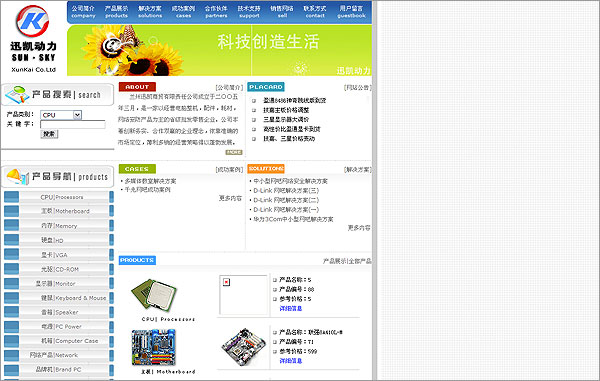Image resolution: width=600 pixels, height=381 pixels.
Task: Open the fourth PLACARD news item
Action: tap(292, 129)
